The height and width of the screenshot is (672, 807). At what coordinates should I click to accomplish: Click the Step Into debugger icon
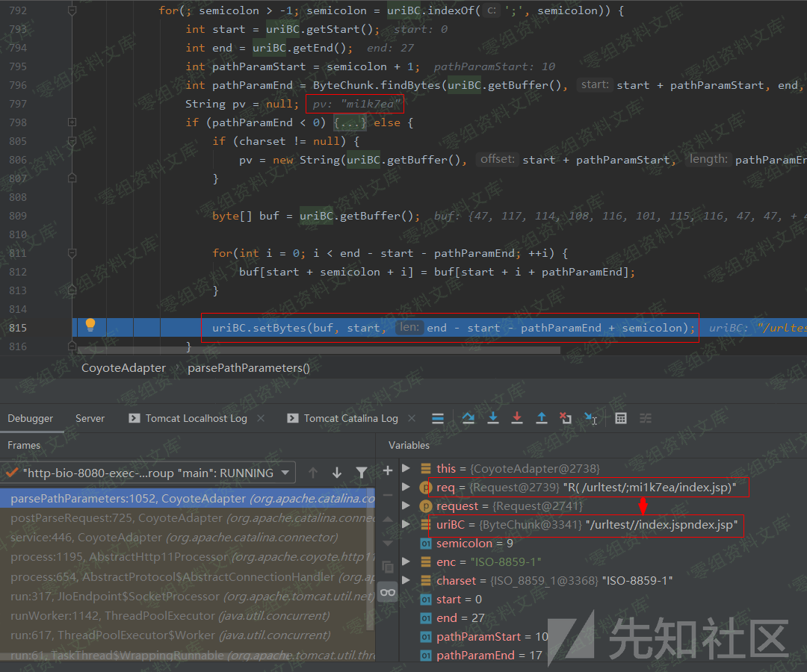[x=493, y=418]
